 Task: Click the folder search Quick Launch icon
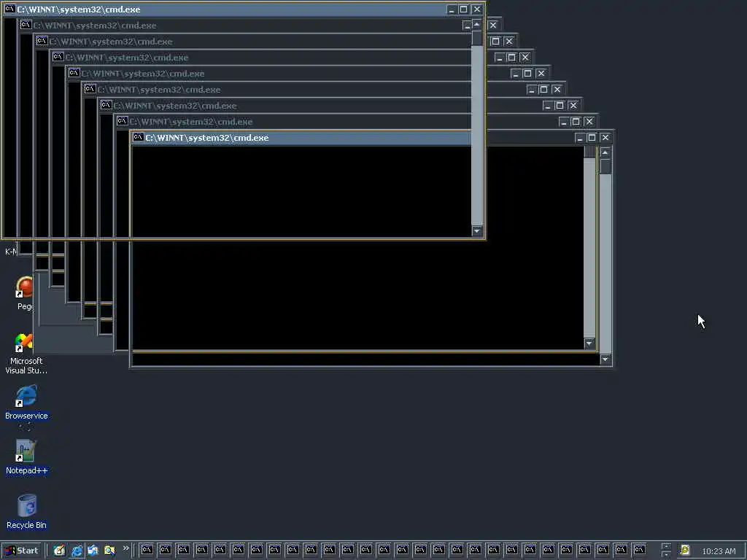[109, 550]
